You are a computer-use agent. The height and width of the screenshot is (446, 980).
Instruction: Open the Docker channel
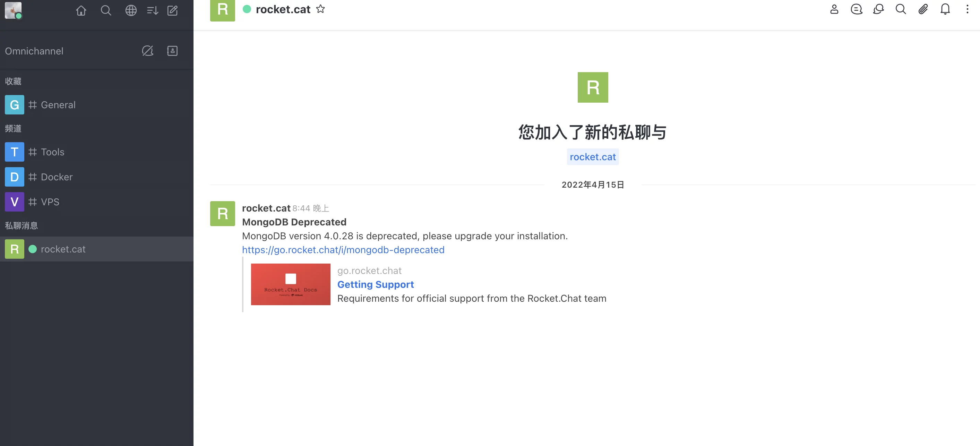(56, 177)
